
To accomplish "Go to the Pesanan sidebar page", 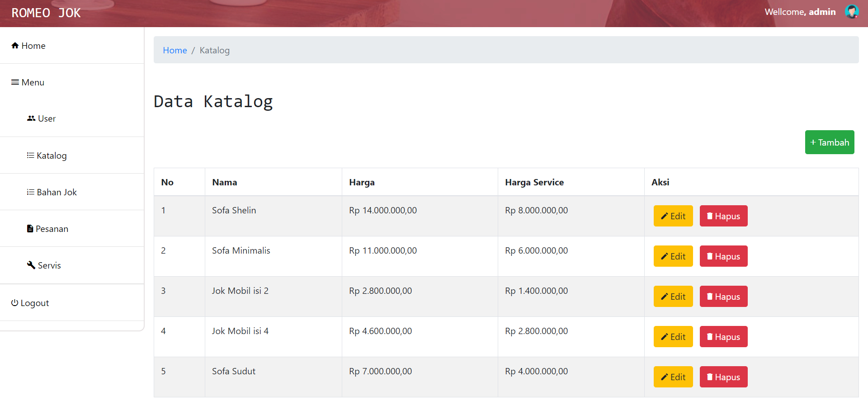I will pos(52,229).
